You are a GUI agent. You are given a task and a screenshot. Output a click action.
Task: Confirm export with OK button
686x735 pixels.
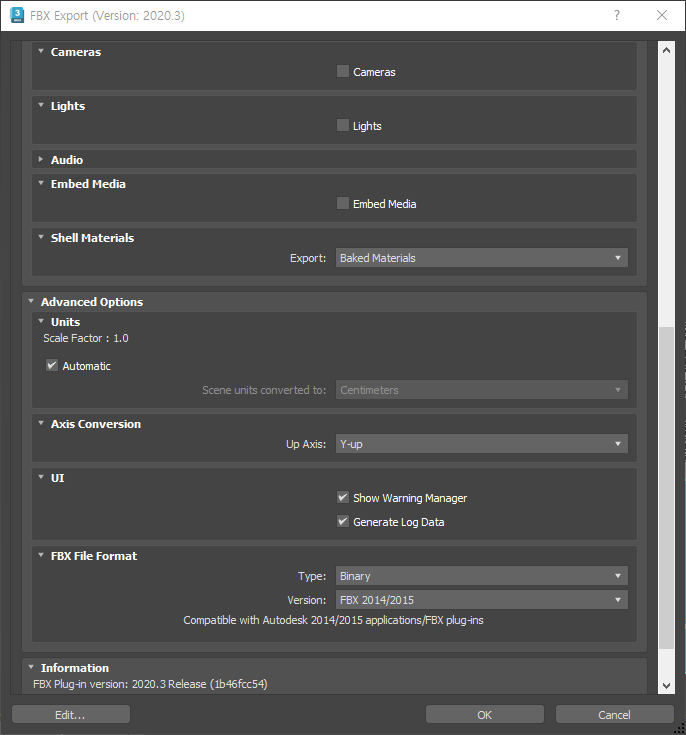[x=484, y=714]
